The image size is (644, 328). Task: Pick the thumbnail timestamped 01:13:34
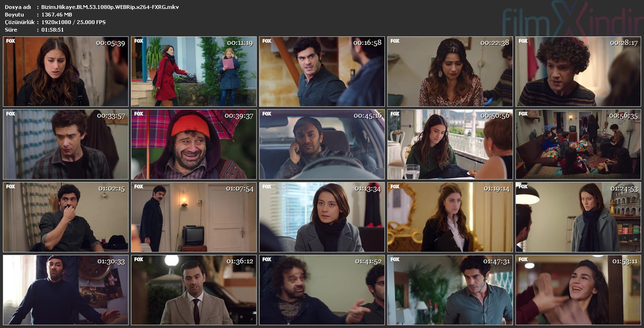322,217
